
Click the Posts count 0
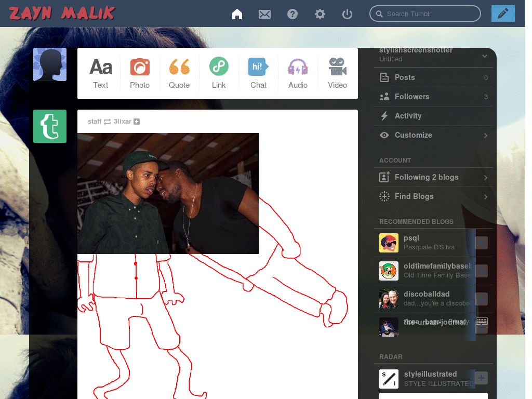pos(486,78)
